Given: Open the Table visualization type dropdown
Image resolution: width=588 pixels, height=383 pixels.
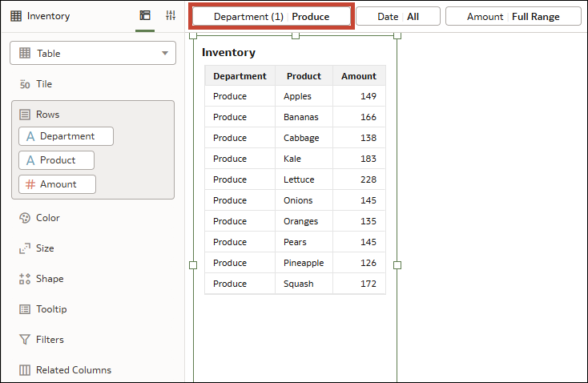Looking at the screenshot, I should (x=93, y=54).
